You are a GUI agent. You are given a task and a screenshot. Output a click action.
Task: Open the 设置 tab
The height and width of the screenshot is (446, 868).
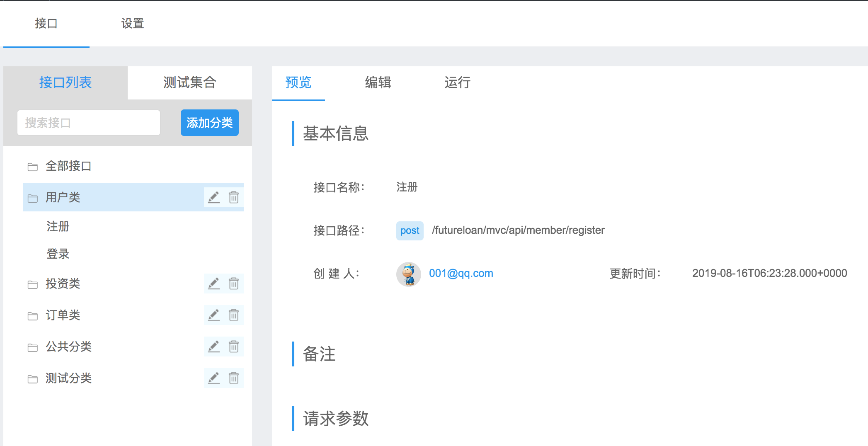[x=133, y=24]
